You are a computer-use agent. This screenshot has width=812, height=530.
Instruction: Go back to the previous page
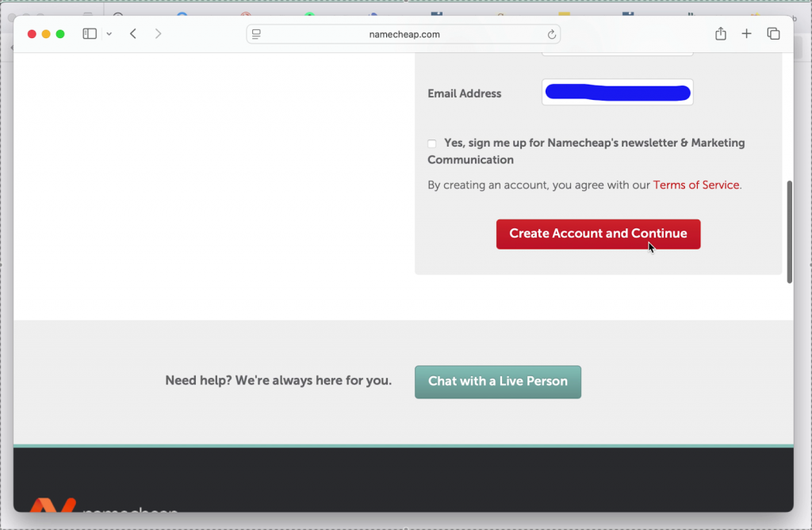(x=133, y=34)
